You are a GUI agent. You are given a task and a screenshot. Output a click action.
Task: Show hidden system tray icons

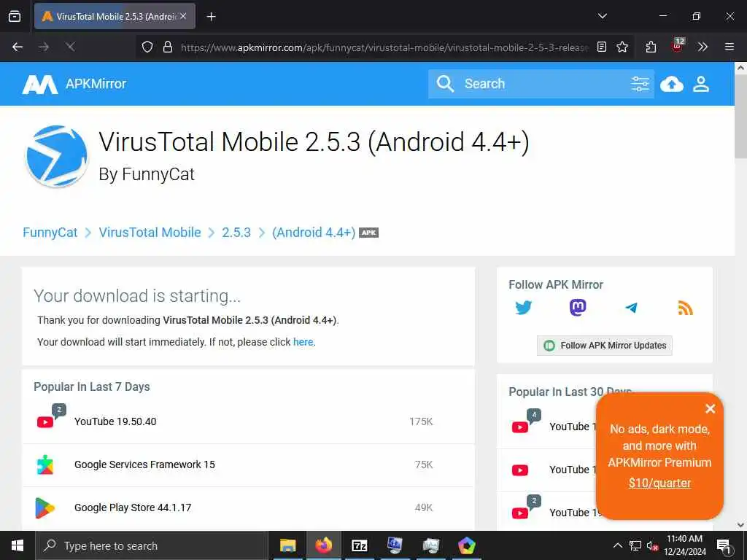coord(617,545)
